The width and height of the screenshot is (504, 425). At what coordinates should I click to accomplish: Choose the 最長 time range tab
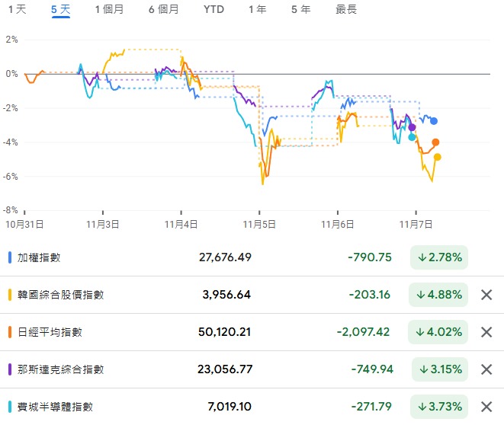coord(346,10)
